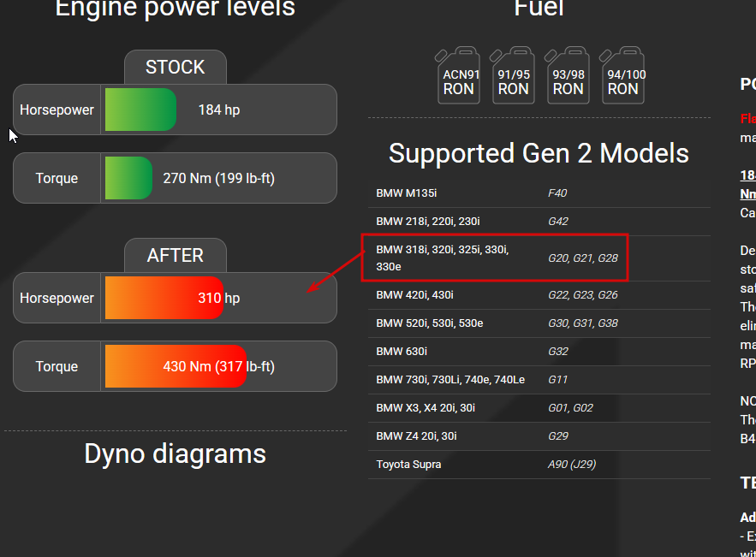Screen dimensions: 756x557
Task: Click the green stock horsepower bar
Action: point(140,110)
